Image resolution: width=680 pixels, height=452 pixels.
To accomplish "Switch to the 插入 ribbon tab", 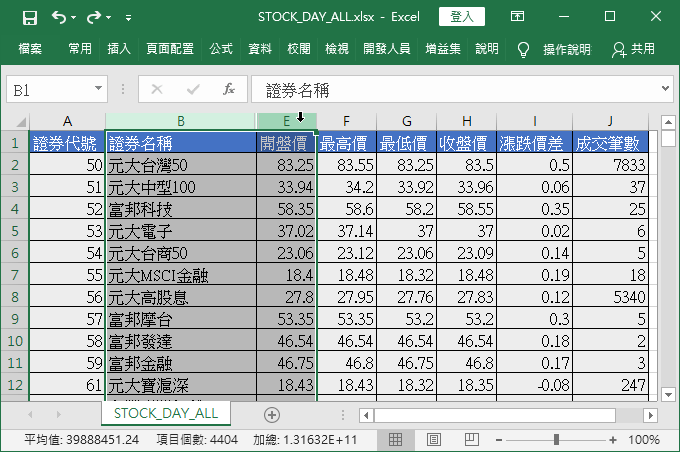I will pos(119,49).
